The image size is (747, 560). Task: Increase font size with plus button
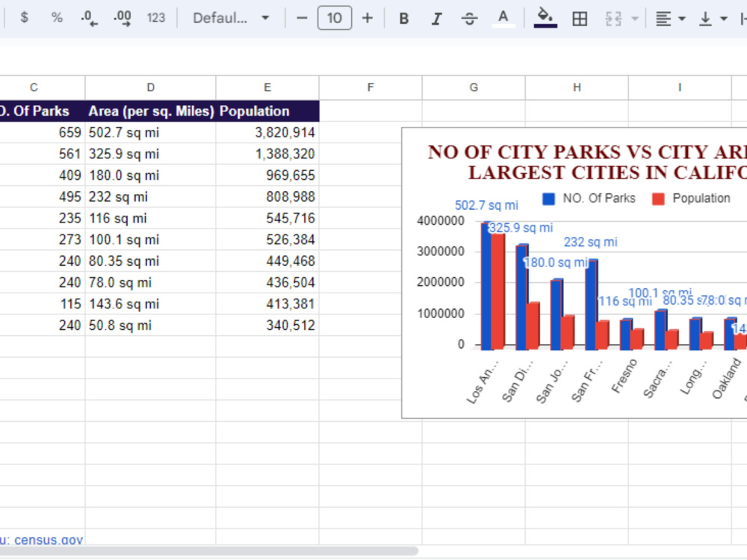point(368,18)
